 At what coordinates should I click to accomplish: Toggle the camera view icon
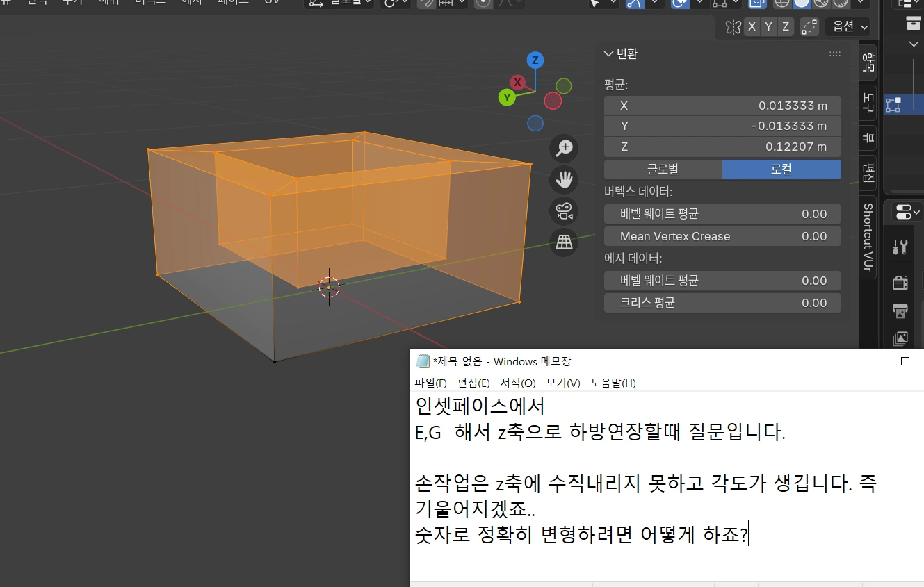(564, 212)
